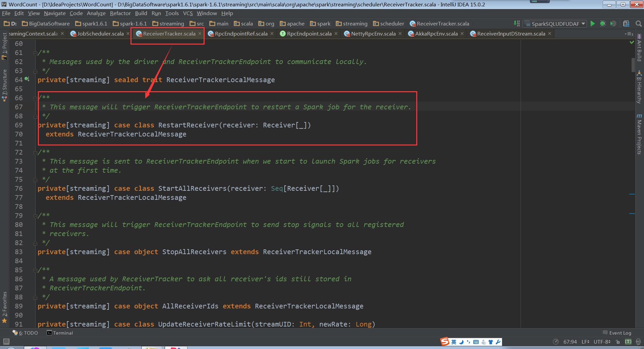Click the blue change marker near line 76
This screenshot has height=349, width=644.
pos(632,194)
